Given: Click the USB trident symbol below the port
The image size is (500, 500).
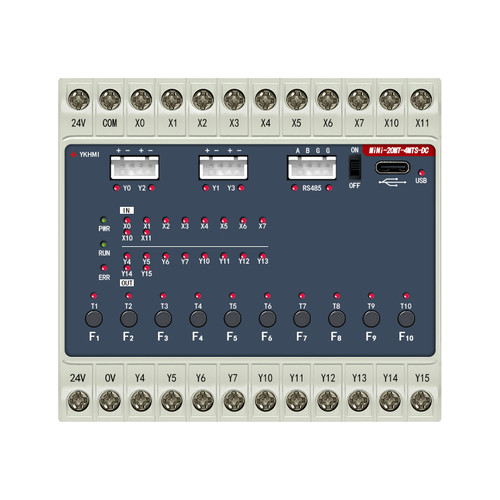Looking at the screenshot, I should coord(392,182).
